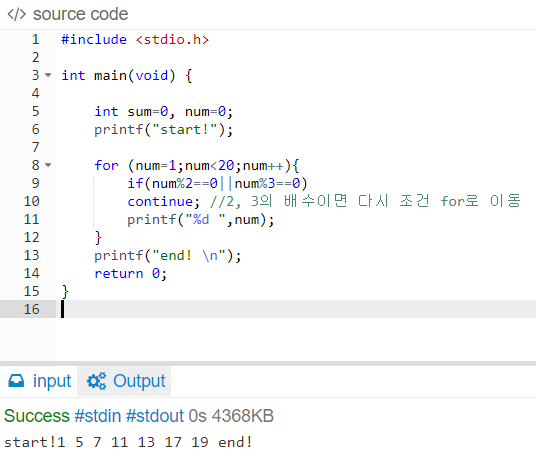Viewport: 536px width, 470px height.
Task: Click the #include <stdio.h> line
Action: tap(135, 40)
